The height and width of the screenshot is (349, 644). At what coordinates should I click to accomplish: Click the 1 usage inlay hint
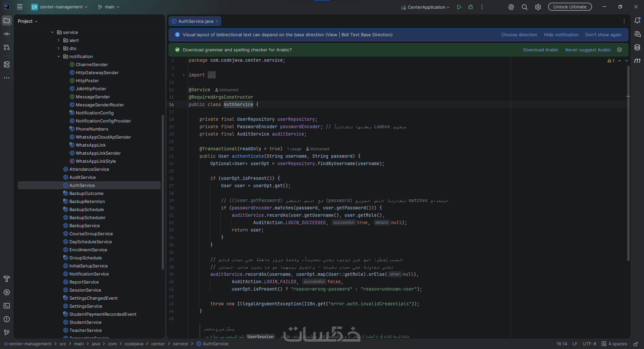(294, 149)
